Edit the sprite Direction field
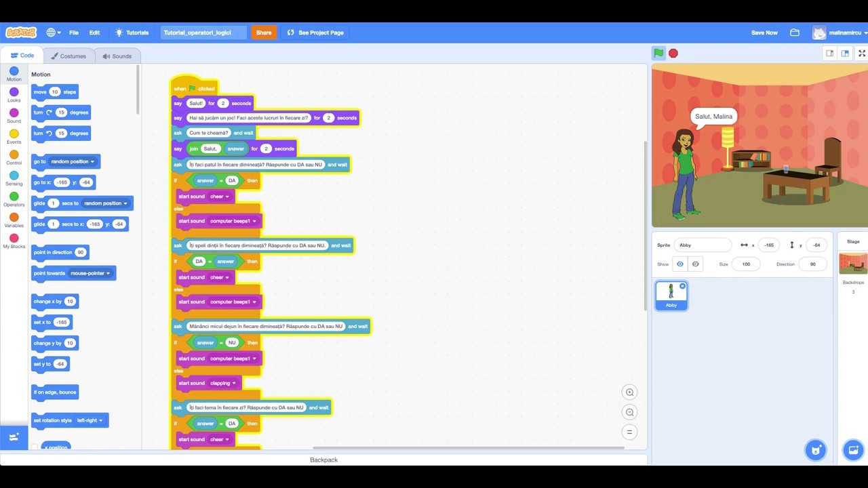The width and height of the screenshot is (868, 488). pos(812,264)
